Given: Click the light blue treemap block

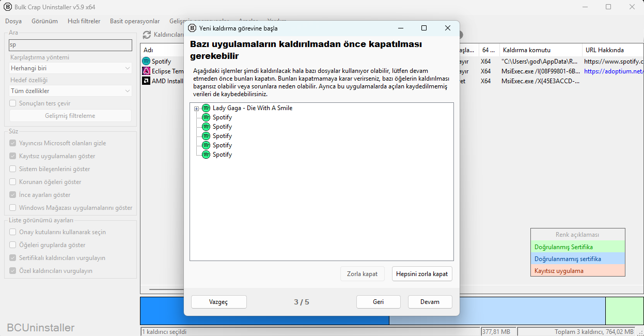Looking at the screenshot, I should pos(532,311).
